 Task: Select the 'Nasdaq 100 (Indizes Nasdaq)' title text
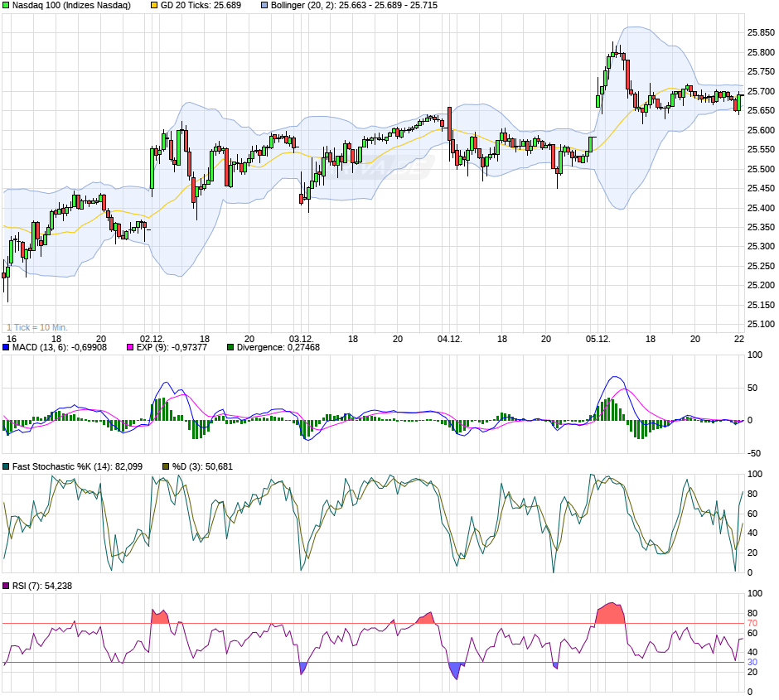point(71,6)
